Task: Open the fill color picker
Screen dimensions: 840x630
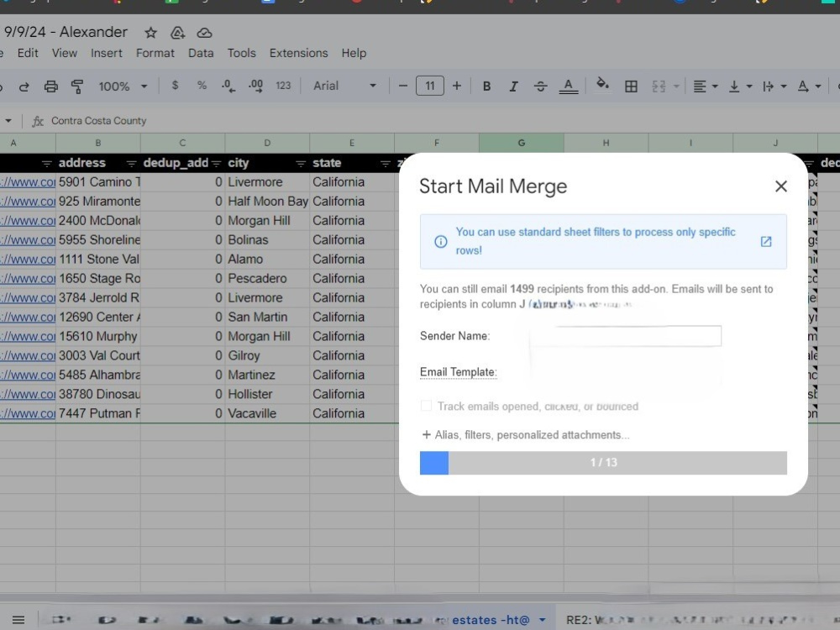Action: click(602, 85)
